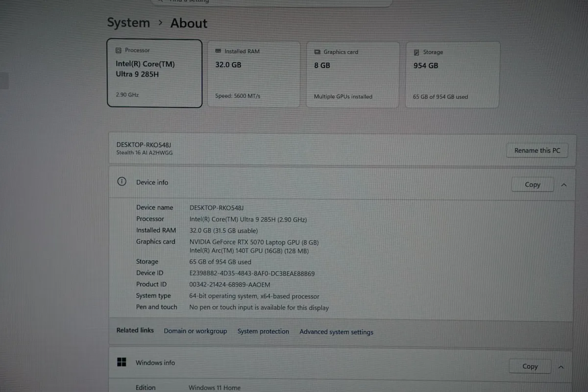Image resolution: width=588 pixels, height=392 pixels.
Task: Open Advanced system settings link
Action: (336, 332)
